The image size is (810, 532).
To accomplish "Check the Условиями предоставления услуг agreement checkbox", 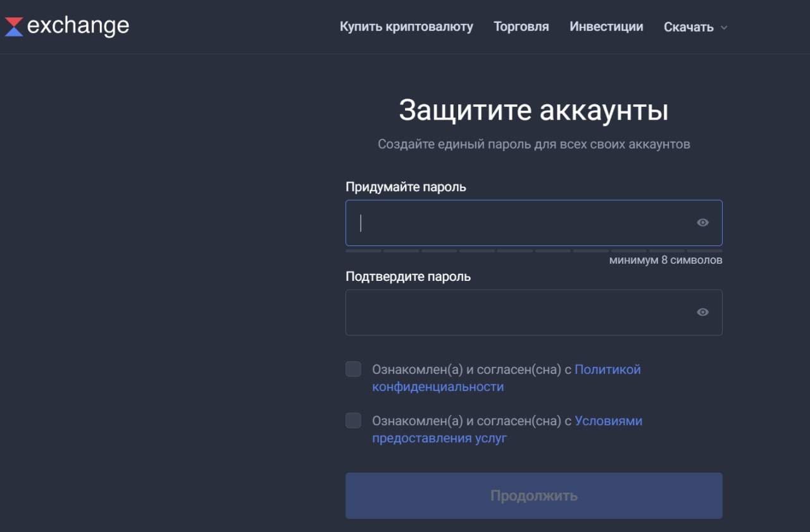I will pos(353,421).
